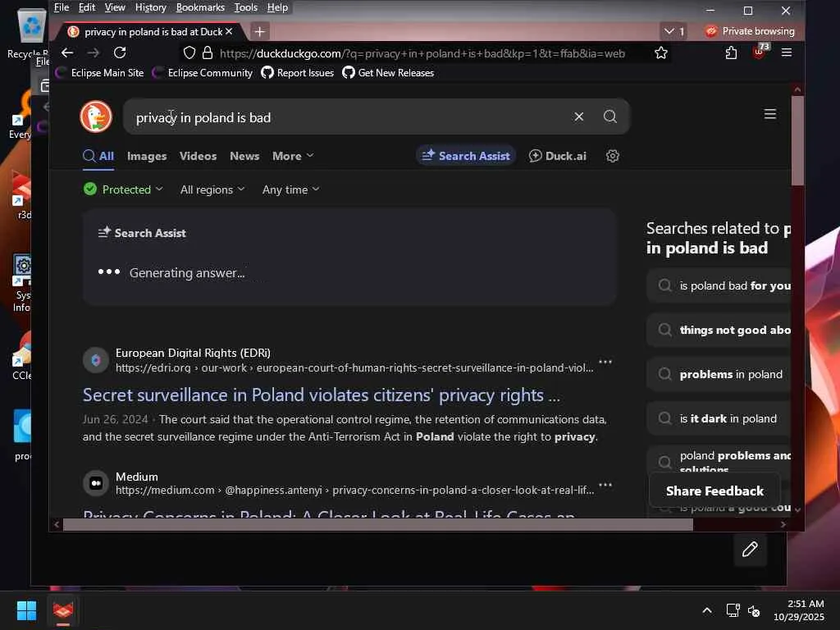Click the EDRi site favicon

tap(96, 360)
